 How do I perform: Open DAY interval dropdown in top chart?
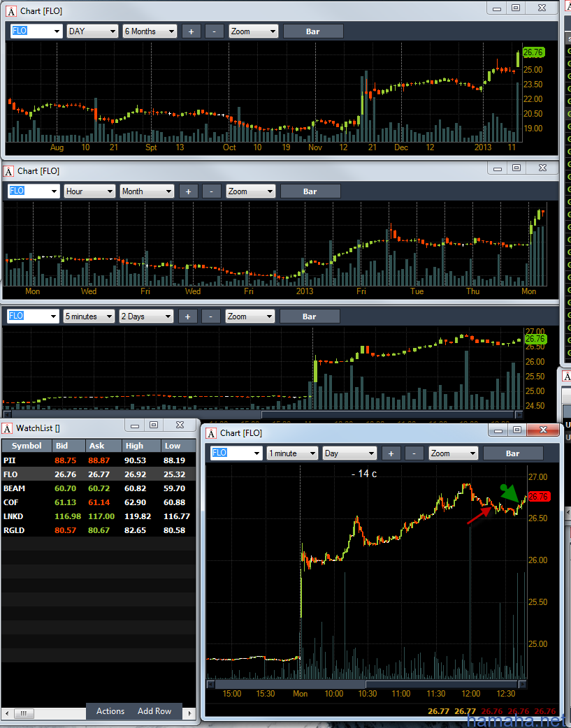pos(92,31)
